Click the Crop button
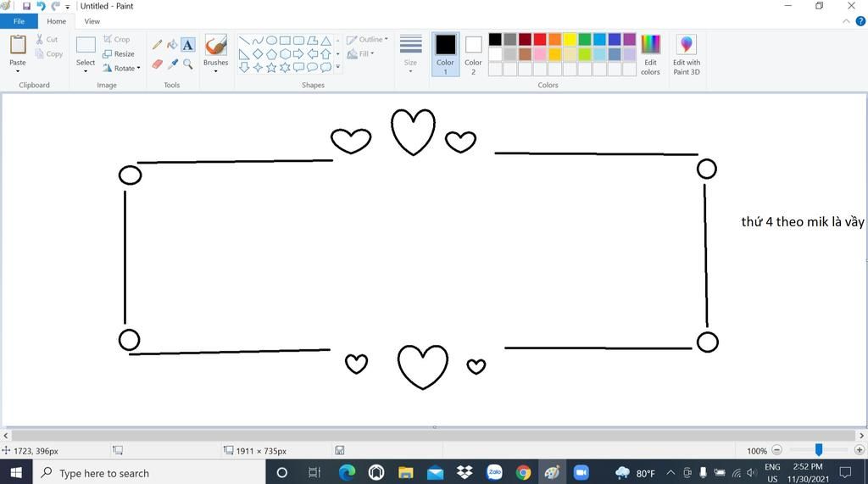The width and height of the screenshot is (868, 484). (117, 39)
